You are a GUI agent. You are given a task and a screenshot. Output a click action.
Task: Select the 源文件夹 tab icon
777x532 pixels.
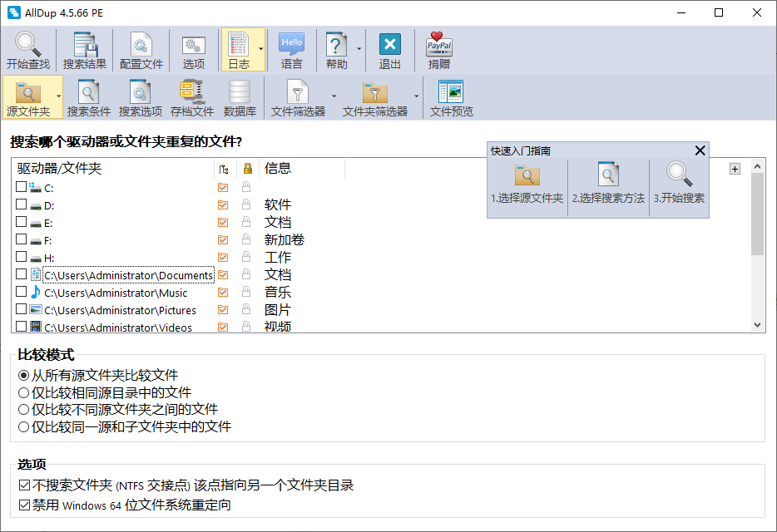tap(28, 97)
